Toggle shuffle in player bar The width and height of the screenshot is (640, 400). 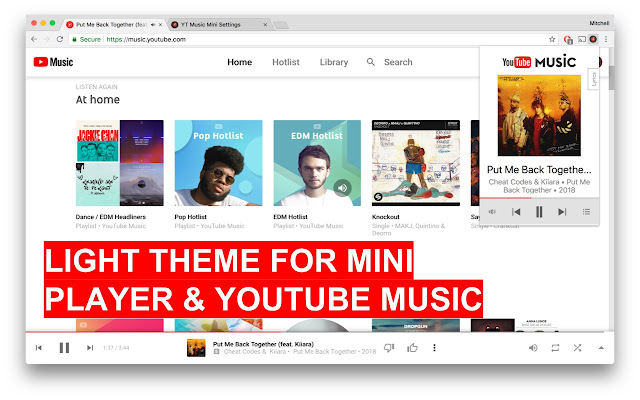coord(577,348)
